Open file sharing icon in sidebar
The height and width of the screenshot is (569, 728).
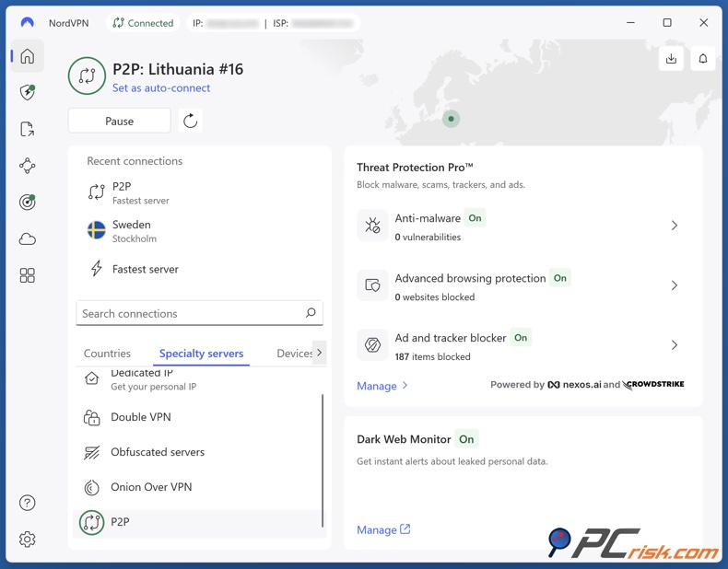[28, 129]
